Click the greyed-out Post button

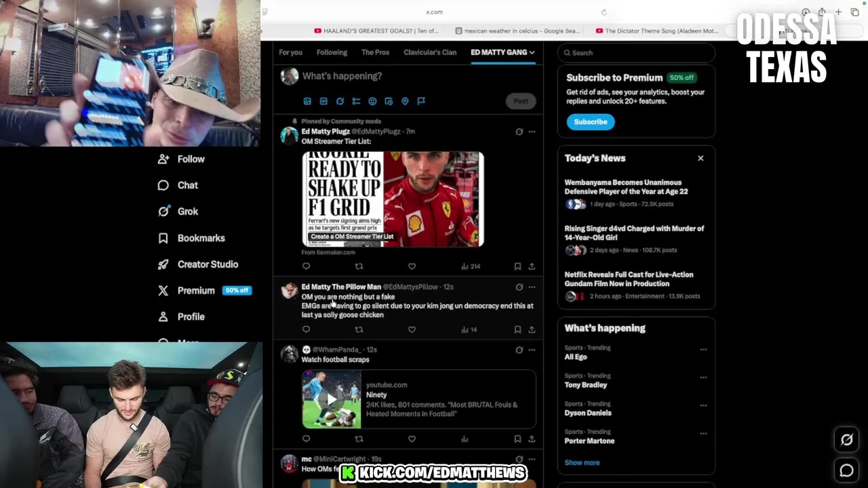[520, 101]
